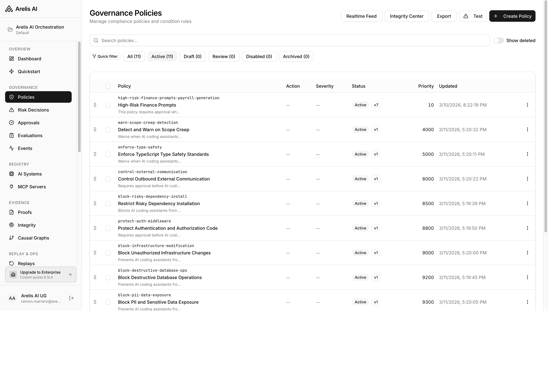Switch to the Active filter tab

click(162, 56)
